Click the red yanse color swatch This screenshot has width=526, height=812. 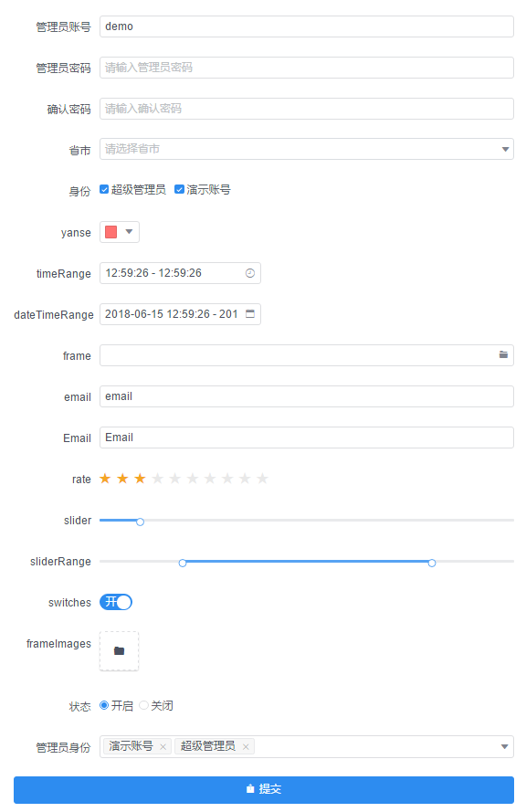(110, 232)
